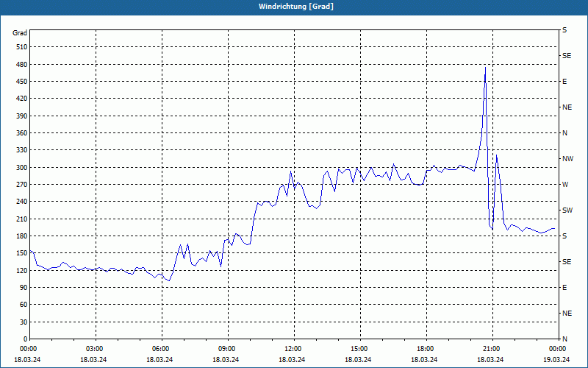Select the 270 y-axis value
The width and height of the screenshot is (588, 368).
pyautogui.click(x=22, y=185)
